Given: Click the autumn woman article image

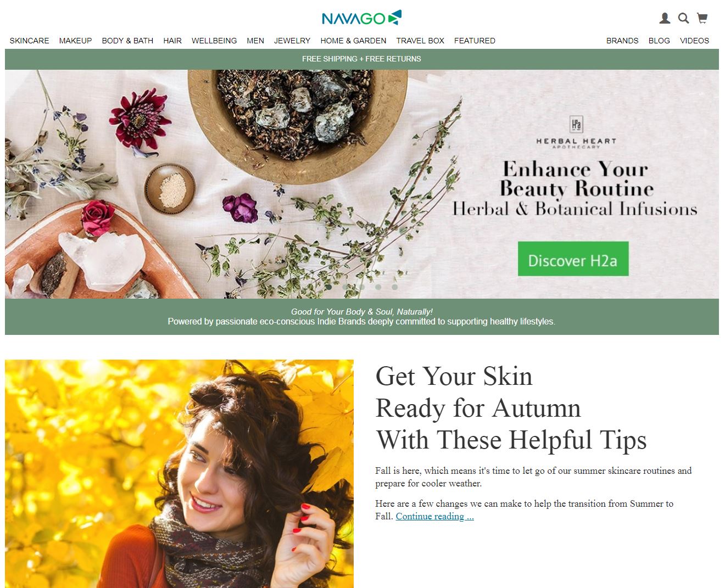Looking at the screenshot, I should 179,474.
